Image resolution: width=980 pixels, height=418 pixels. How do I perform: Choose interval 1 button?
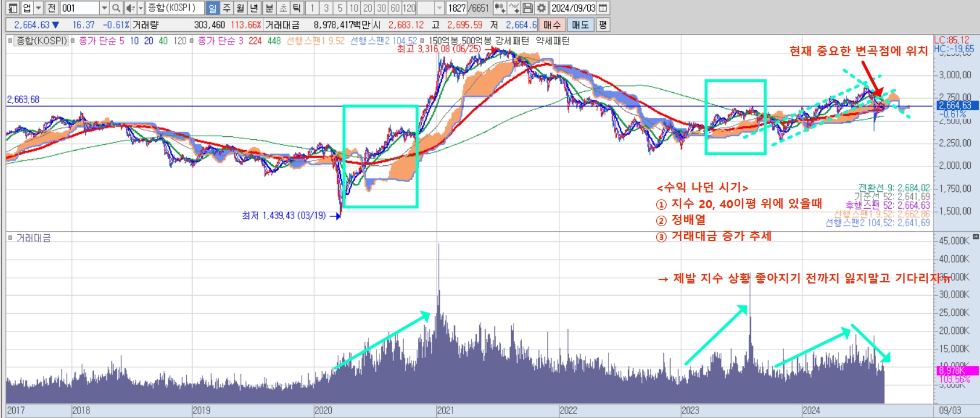[x=312, y=8]
